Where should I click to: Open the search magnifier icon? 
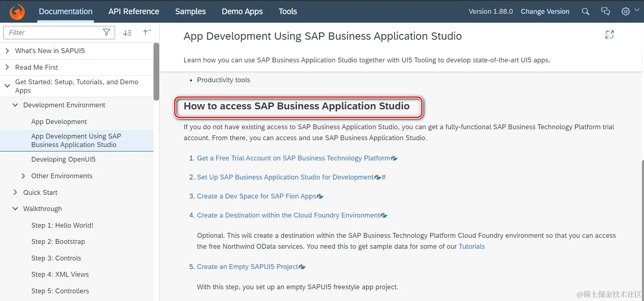tap(585, 11)
